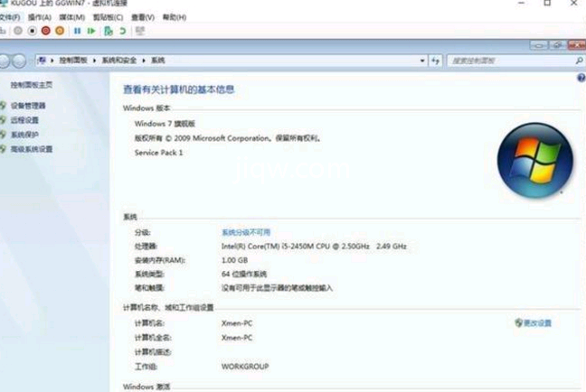Click the Checkpoint snapshot toolbar icon

108,31
